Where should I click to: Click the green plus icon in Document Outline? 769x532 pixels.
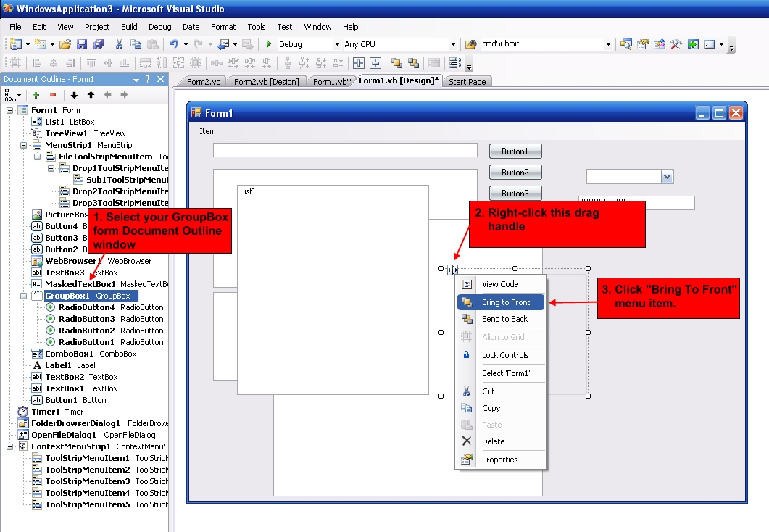tap(36, 95)
